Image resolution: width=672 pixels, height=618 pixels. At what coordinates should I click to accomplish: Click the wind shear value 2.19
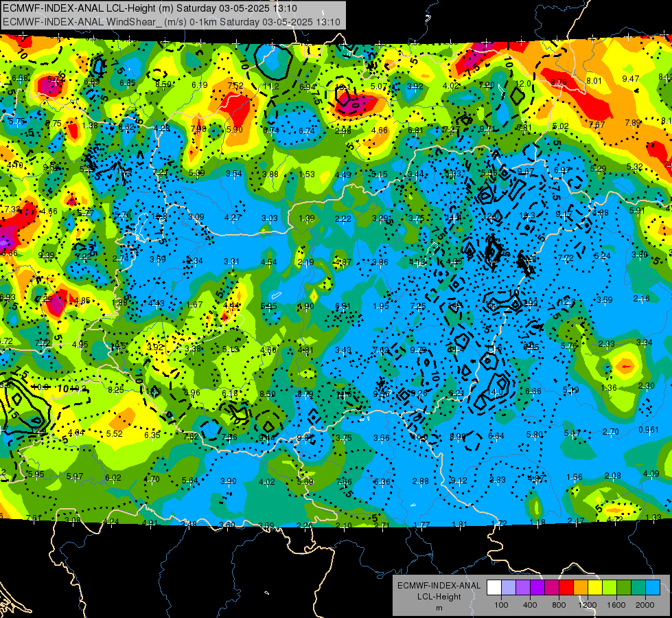pyautogui.click(x=305, y=262)
